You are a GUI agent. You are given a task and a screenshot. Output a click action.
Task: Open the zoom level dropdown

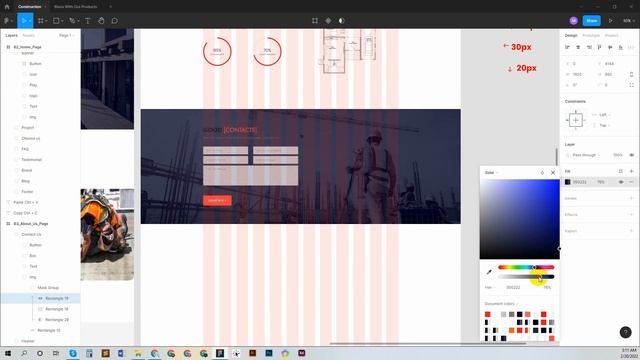tap(628, 20)
